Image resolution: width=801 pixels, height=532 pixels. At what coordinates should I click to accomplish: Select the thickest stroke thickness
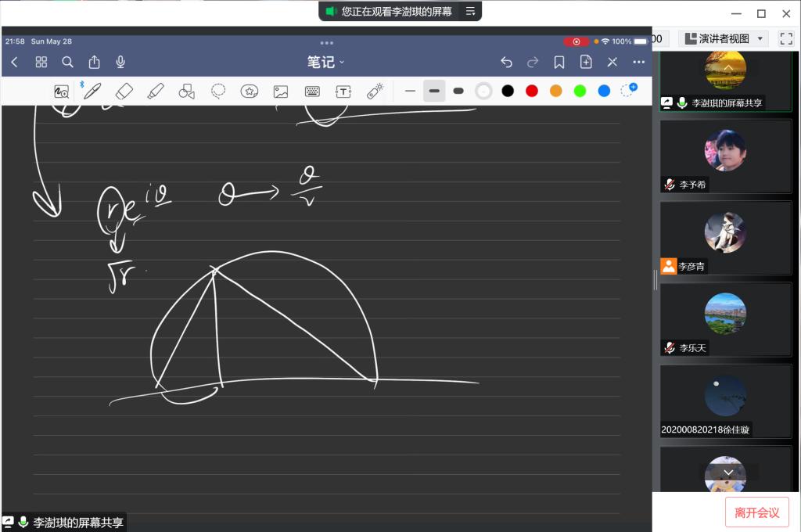tap(458, 91)
